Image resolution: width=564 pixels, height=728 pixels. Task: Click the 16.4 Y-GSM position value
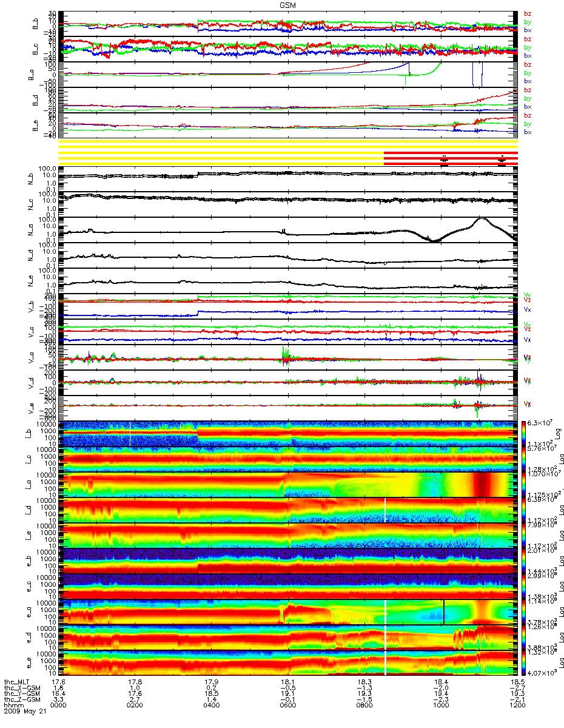tap(58, 694)
